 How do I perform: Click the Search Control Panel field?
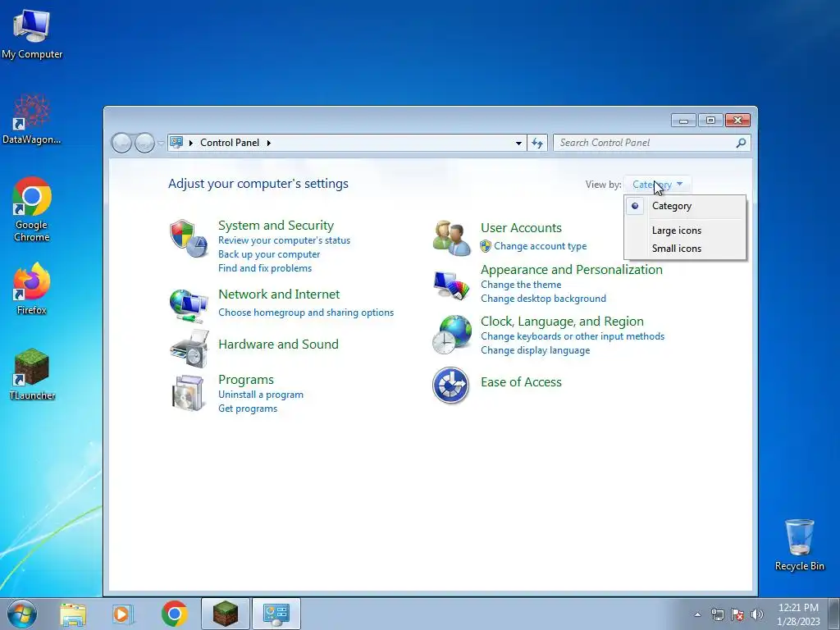click(x=652, y=143)
